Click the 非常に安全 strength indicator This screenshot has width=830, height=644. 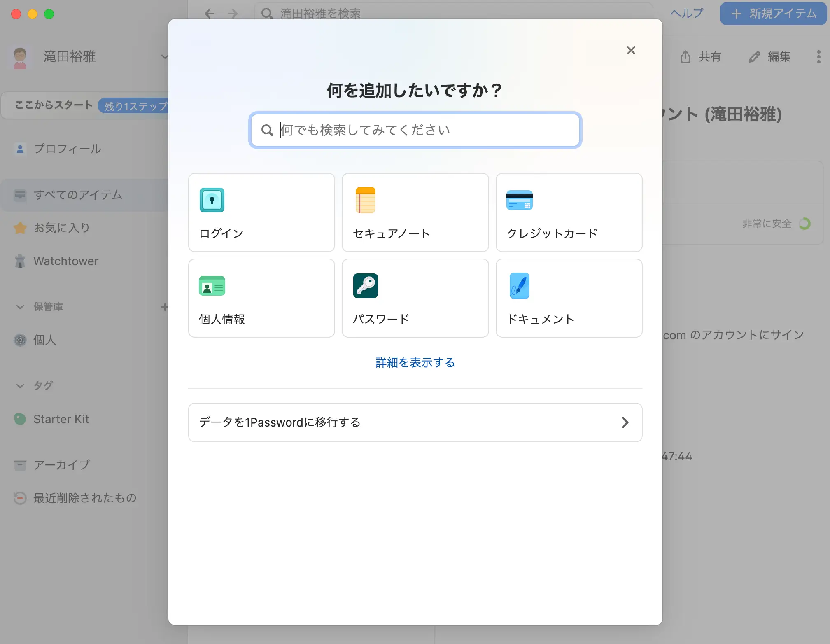click(x=776, y=224)
